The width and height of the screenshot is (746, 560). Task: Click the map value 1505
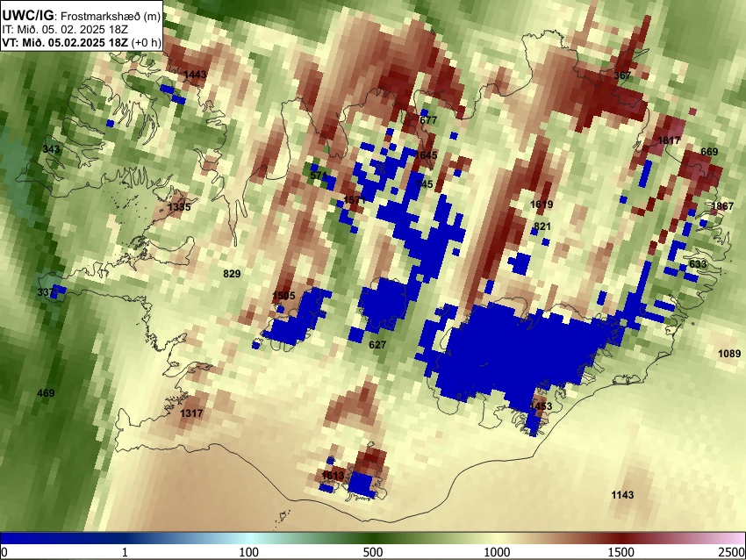click(x=283, y=296)
